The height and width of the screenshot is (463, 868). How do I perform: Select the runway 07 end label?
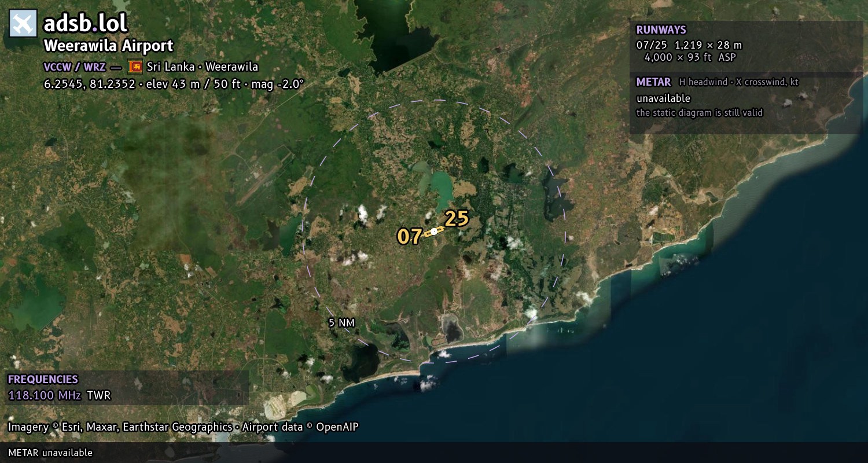click(x=409, y=236)
